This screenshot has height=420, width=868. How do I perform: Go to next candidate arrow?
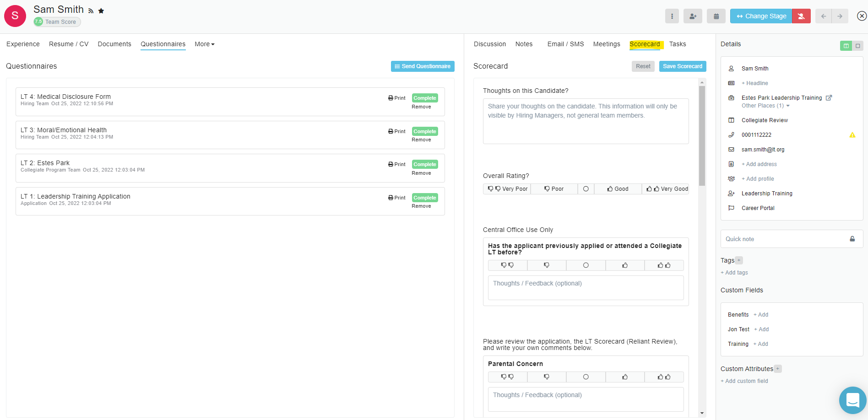(840, 16)
